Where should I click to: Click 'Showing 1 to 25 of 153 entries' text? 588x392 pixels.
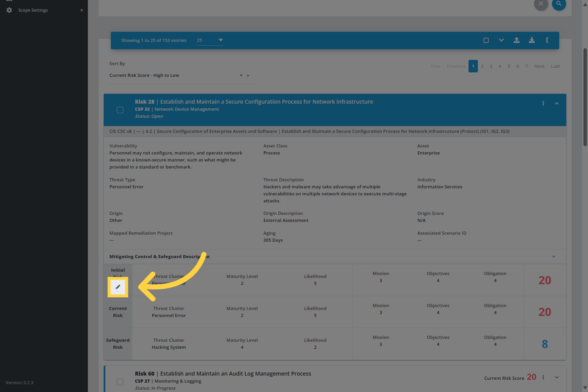(x=154, y=40)
